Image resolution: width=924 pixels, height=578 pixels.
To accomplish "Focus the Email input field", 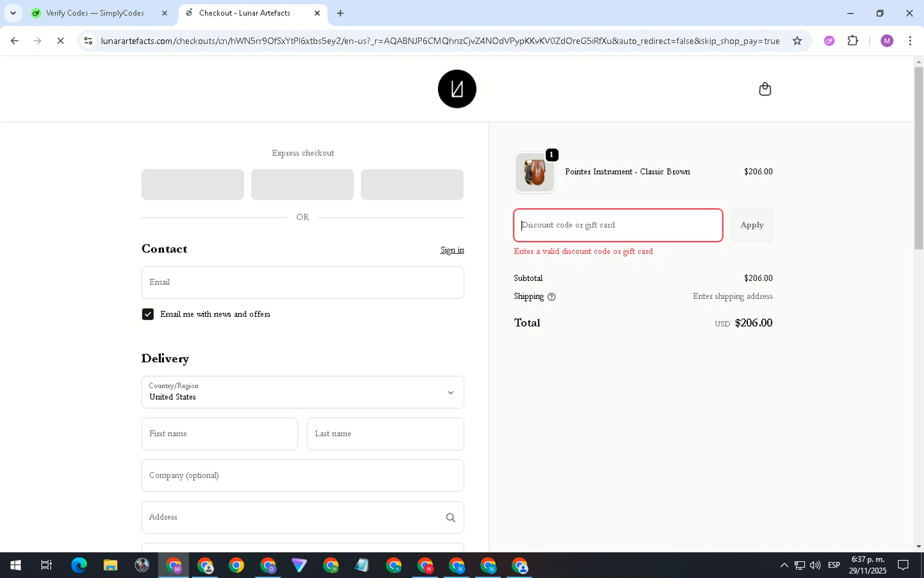I will click(x=302, y=282).
